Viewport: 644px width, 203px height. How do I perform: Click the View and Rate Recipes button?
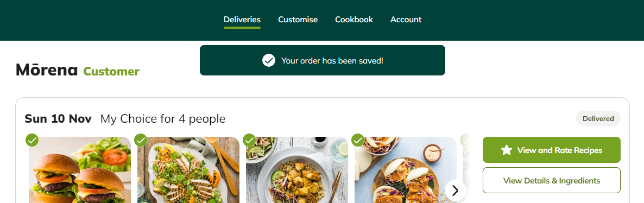point(551,150)
